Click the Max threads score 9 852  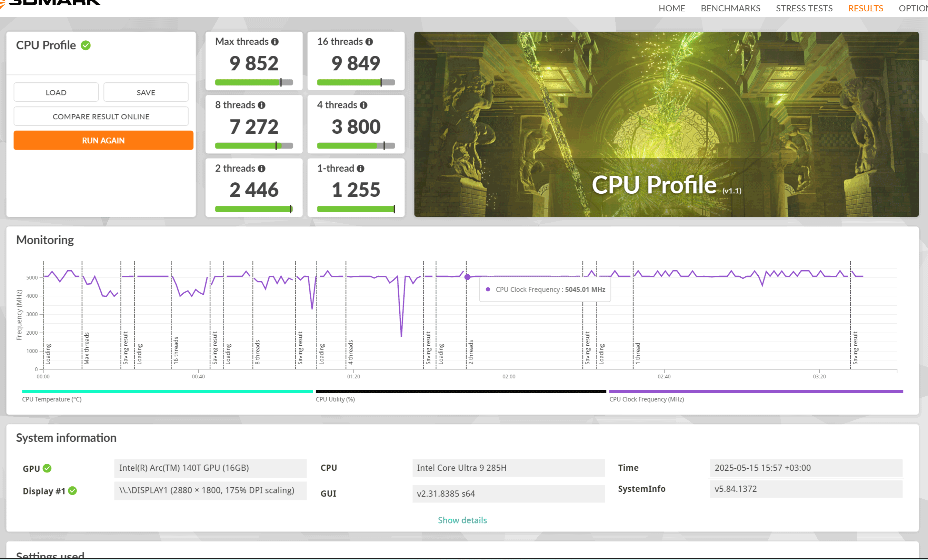point(254,63)
